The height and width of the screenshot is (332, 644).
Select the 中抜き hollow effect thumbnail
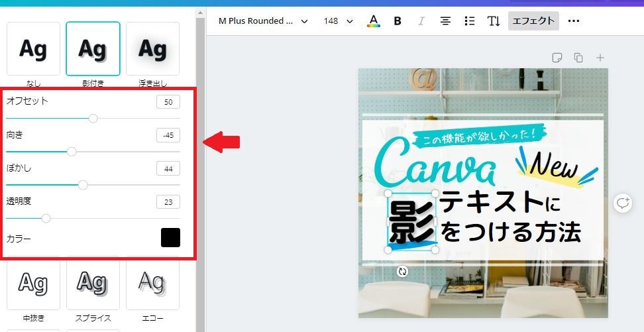pyautogui.click(x=33, y=284)
